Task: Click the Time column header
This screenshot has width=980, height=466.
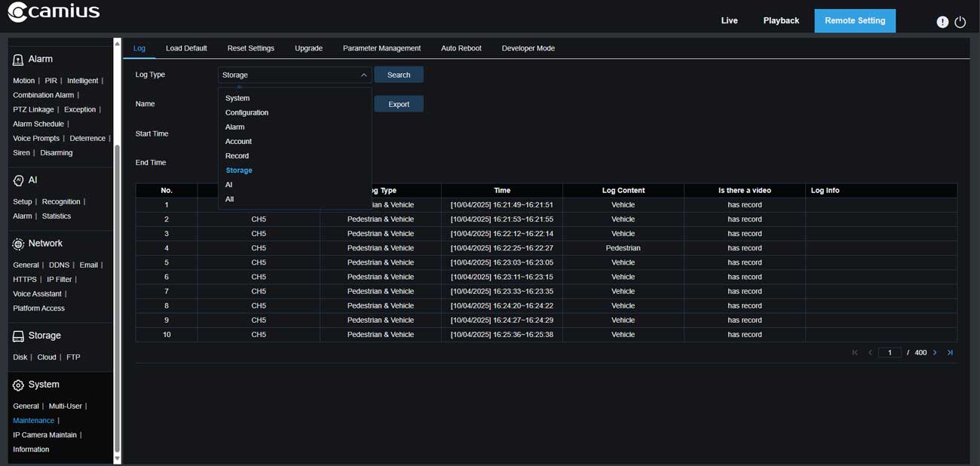Action: coord(502,190)
